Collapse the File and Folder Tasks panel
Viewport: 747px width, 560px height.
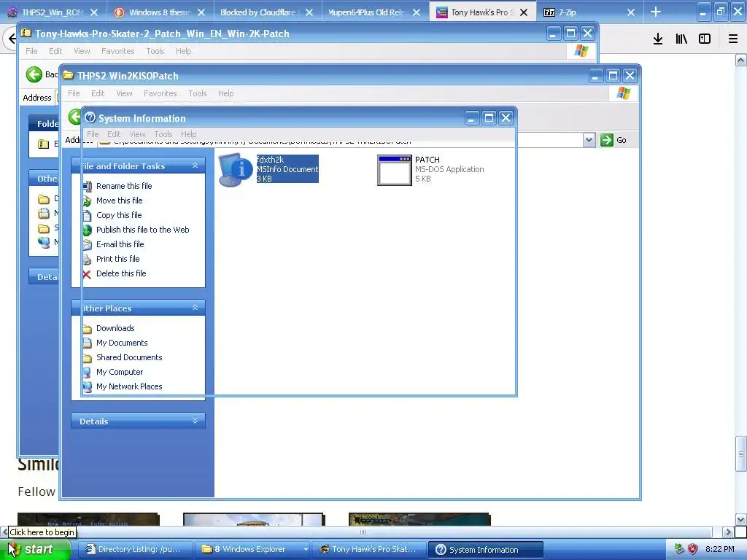coord(195,166)
